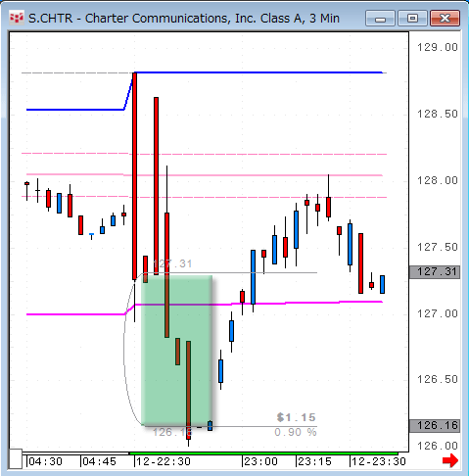Screen dimensions: 469x476
Task: Click the 0.90 % measurement value
Action: click(296, 432)
